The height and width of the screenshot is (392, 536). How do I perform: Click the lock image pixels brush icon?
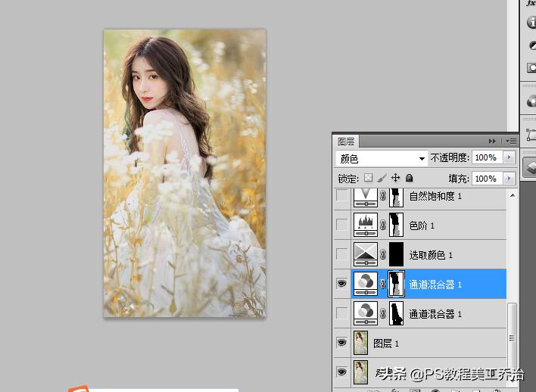[x=382, y=178]
